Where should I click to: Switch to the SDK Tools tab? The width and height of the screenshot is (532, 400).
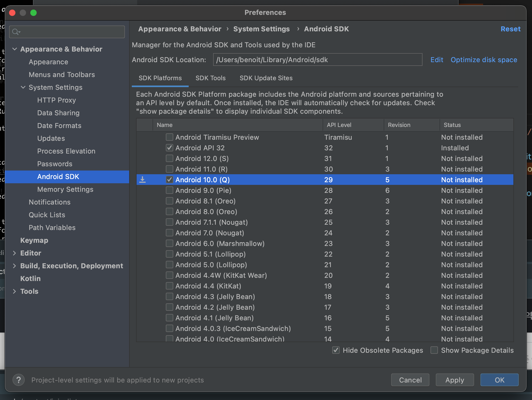click(210, 78)
